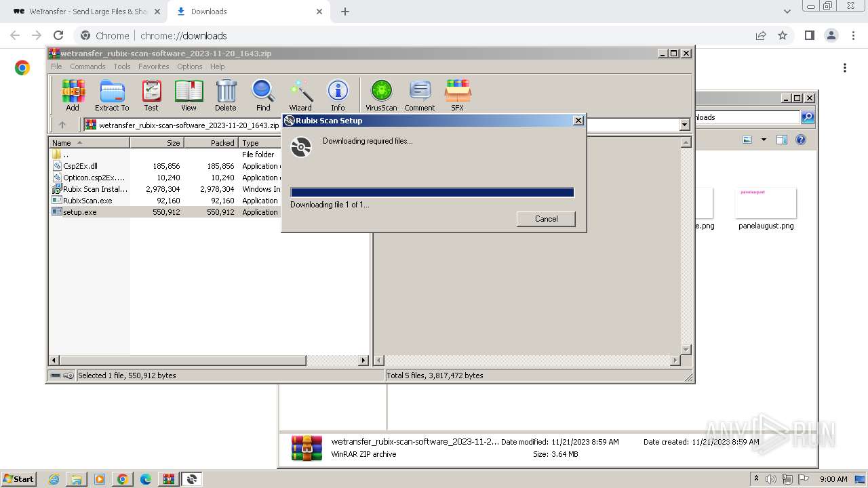Open the Windows Start button
This screenshot has height=488, width=868.
(19, 479)
